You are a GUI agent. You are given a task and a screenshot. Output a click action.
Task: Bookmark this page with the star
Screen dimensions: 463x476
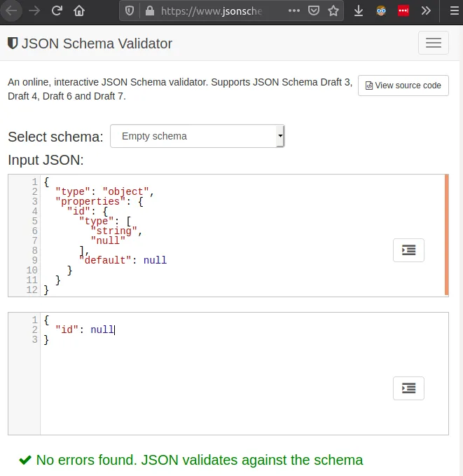point(333,11)
